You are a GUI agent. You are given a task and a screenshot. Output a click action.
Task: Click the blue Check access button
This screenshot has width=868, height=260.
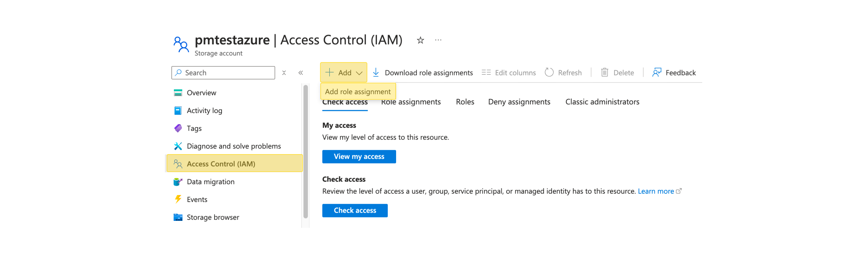click(x=355, y=211)
